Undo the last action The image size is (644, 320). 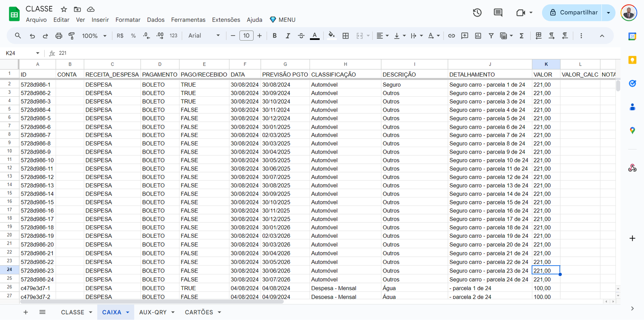coord(32,36)
